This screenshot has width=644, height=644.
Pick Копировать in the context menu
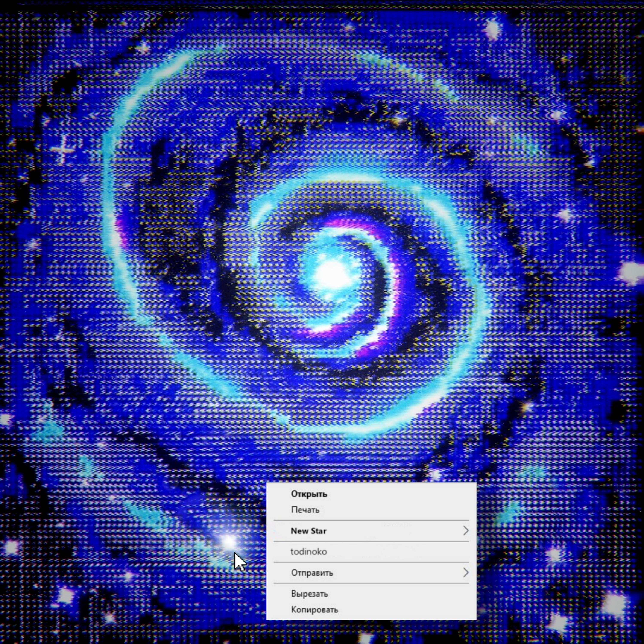(371, 609)
